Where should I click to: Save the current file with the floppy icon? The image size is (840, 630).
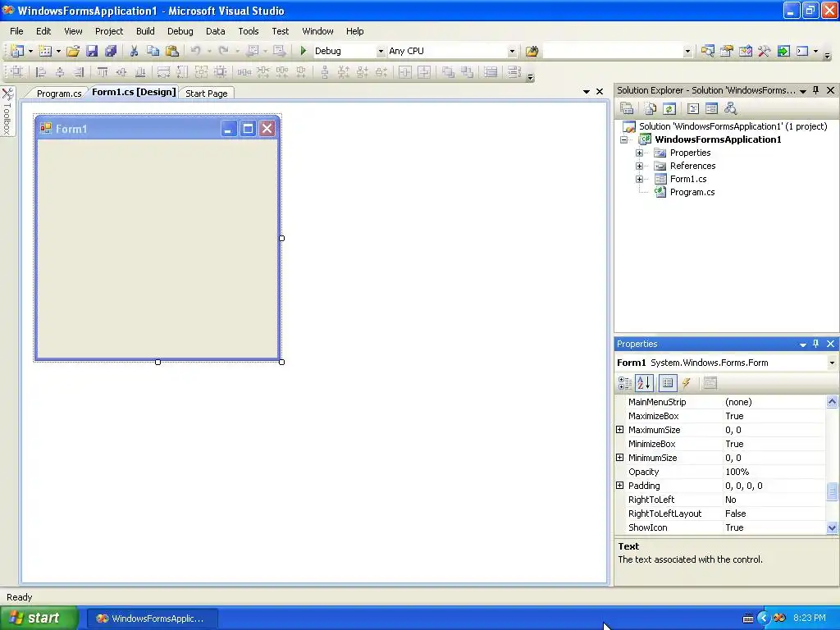tap(92, 51)
